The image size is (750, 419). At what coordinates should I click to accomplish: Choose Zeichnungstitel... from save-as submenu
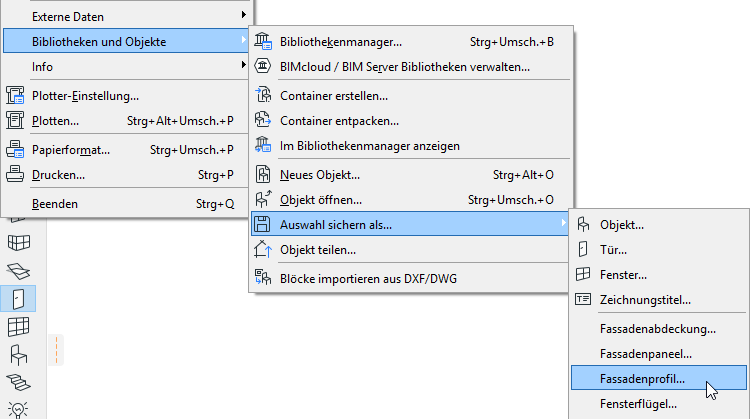(646, 299)
